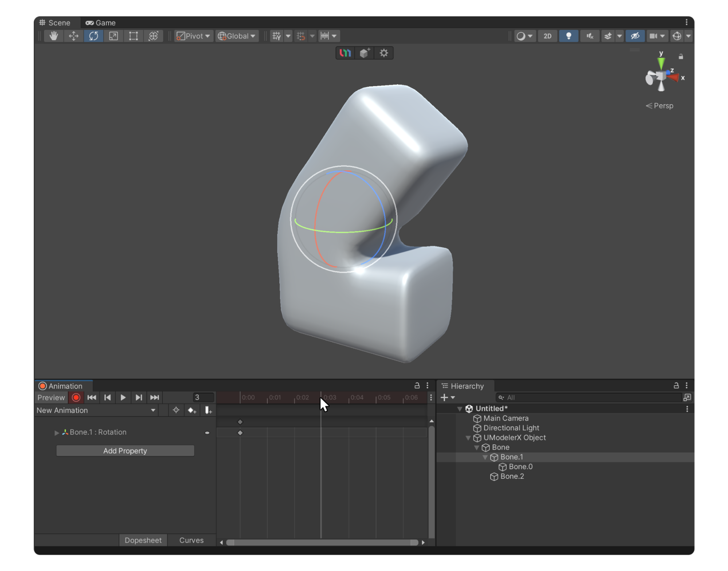Select Bone.2 in Hierarchy
Image resolution: width=728 pixels, height=571 pixels.
(x=512, y=476)
